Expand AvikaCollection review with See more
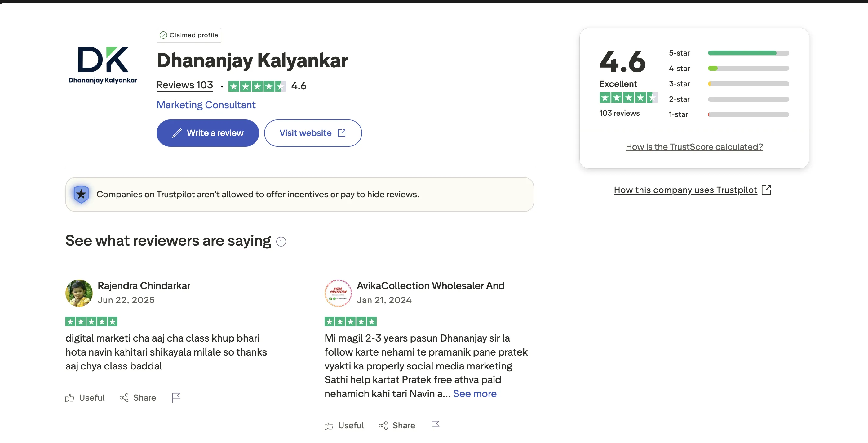 click(x=474, y=394)
